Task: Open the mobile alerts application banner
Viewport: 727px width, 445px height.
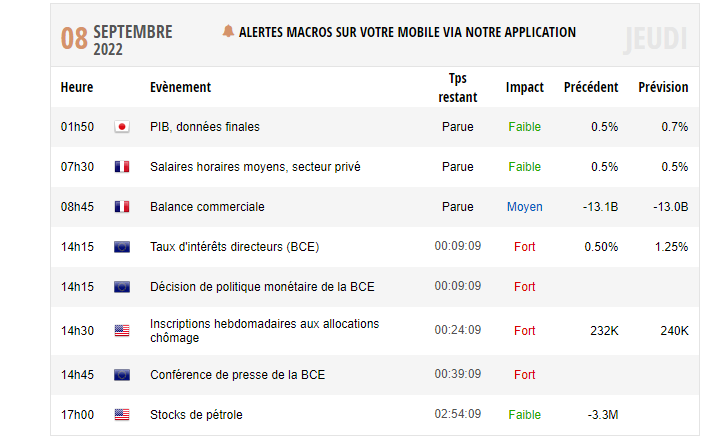Action: pos(407,32)
